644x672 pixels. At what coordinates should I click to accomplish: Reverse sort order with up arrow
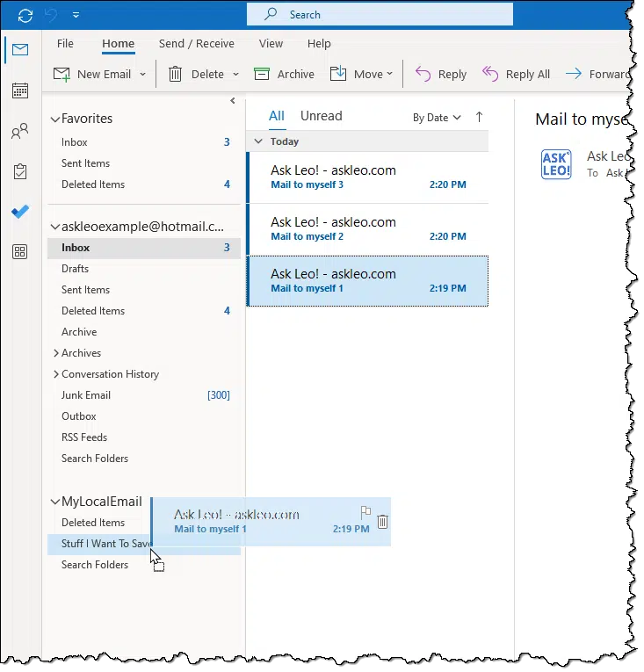click(480, 117)
